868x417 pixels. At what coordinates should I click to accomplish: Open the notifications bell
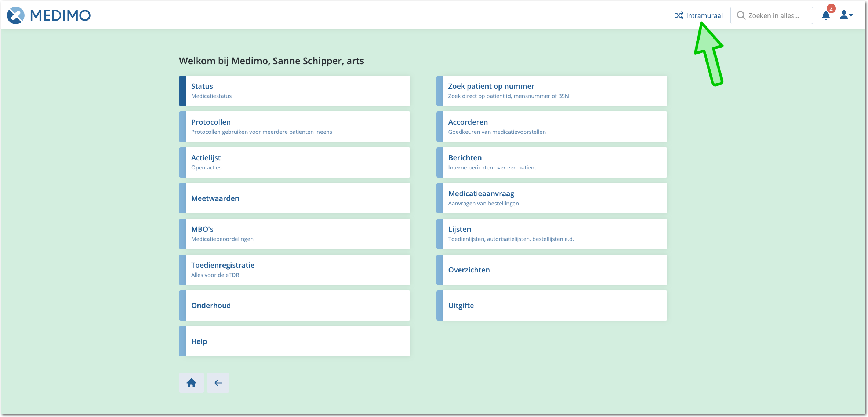(x=825, y=15)
